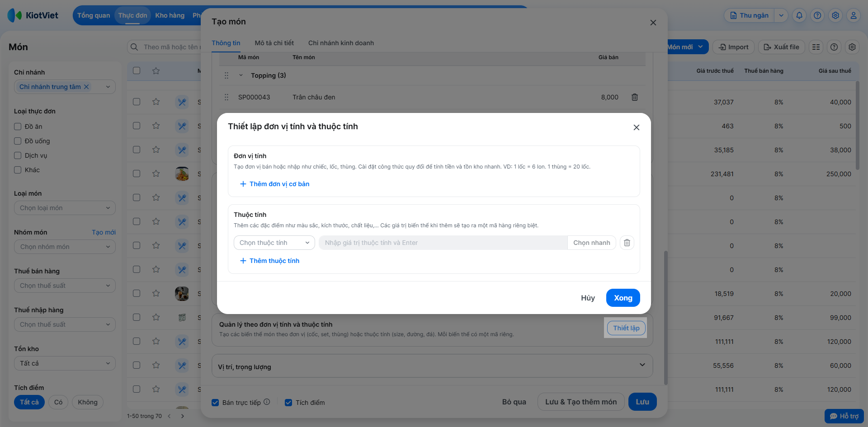Switch to the Thông tin tab
This screenshot has height=427, width=868.
pos(226,43)
